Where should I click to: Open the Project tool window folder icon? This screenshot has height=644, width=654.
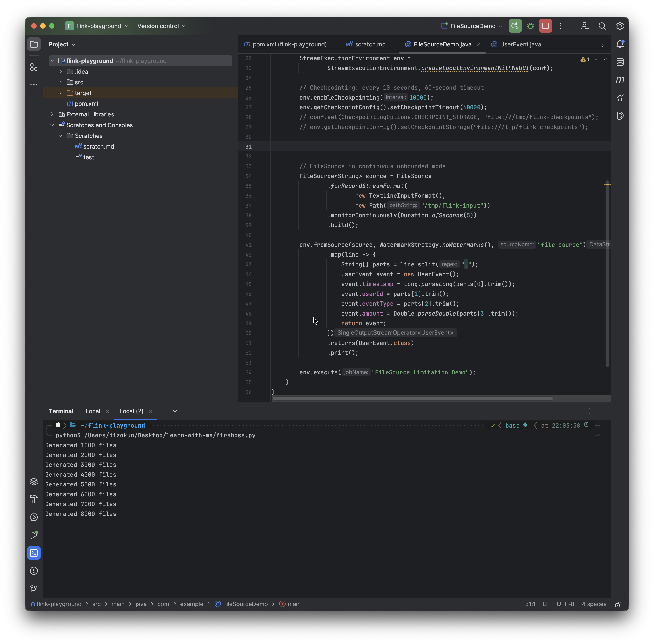[x=34, y=44]
